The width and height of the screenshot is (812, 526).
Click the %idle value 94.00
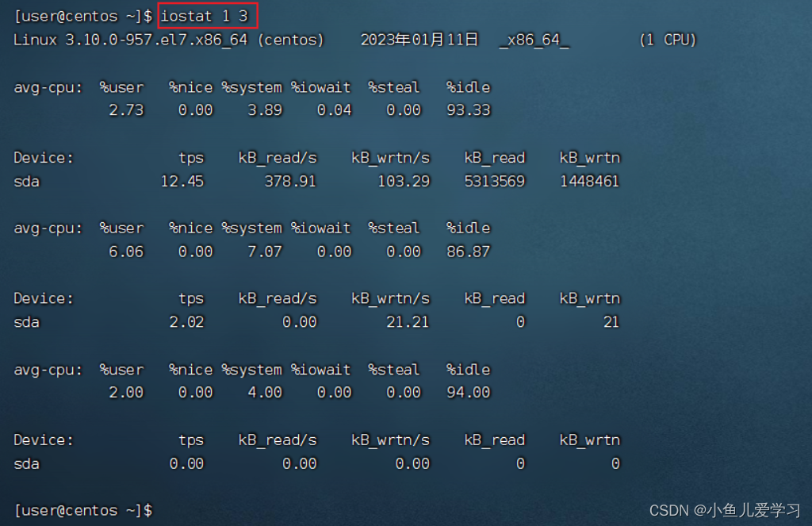pyautogui.click(x=468, y=392)
